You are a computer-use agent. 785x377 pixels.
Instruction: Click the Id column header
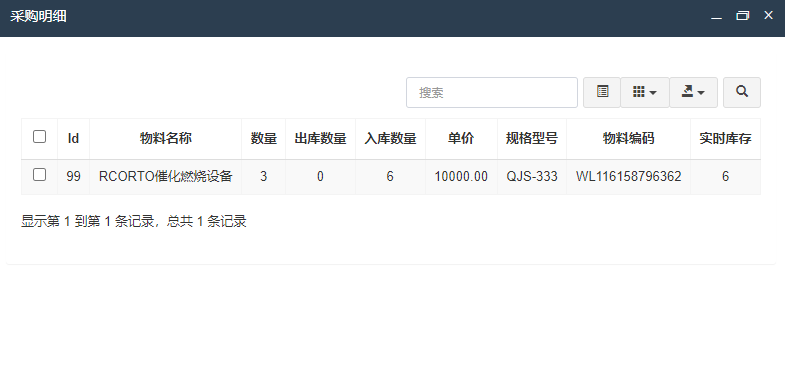74,139
